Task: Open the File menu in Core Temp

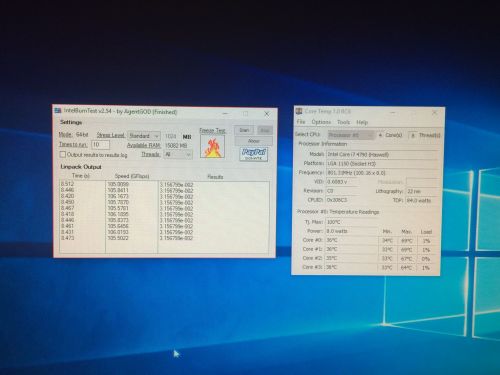Action: (301, 122)
